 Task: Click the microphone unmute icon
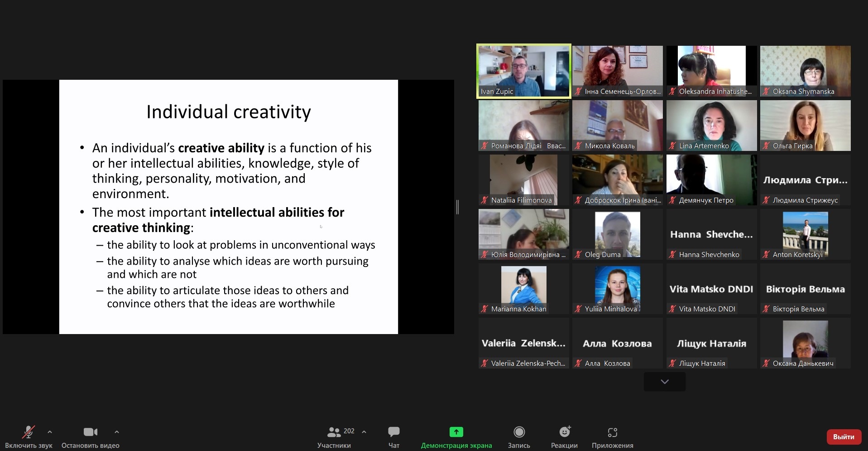29,432
